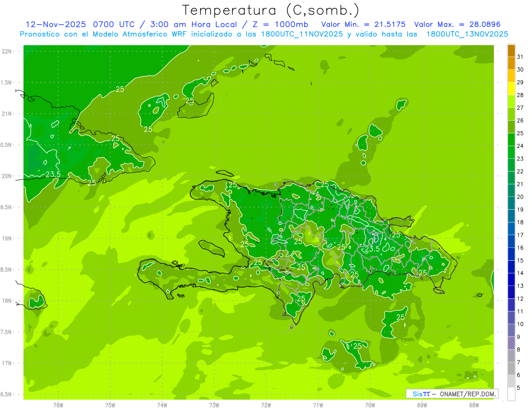This screenshot has width=532, height=411.
Task: Click the orange swatch between 30 and 31
Action: click(511, 63)
